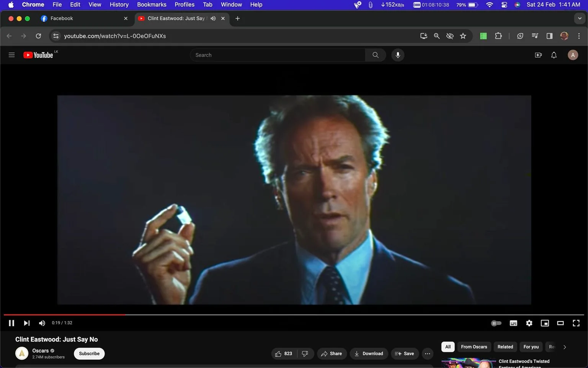Toggle subtitles/closed captions button
Screen dimensions: 588x368
click(x=513, y=323)
